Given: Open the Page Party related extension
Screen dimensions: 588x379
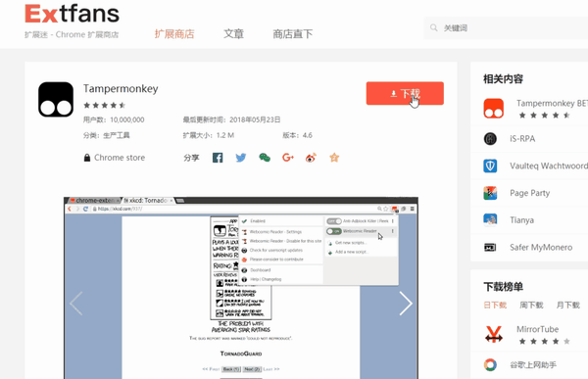Looking at the screenshot, I should [x=529, y=193].
